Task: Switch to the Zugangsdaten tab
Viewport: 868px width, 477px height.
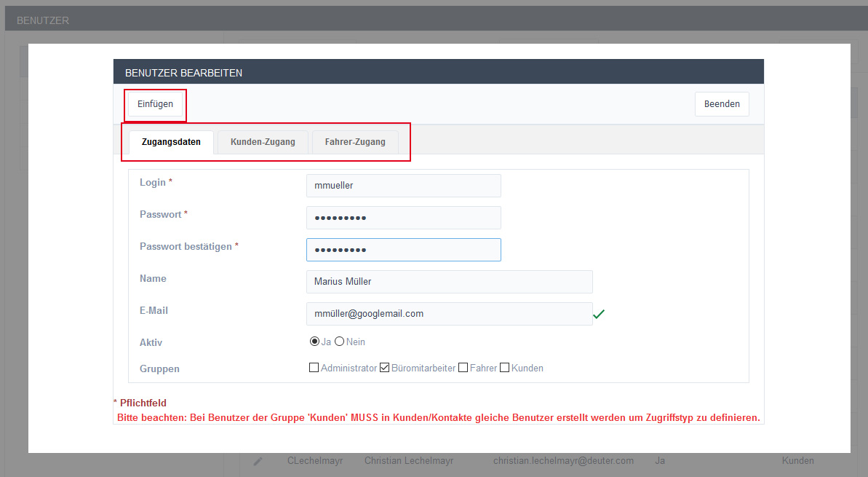Action: point(171,142)
